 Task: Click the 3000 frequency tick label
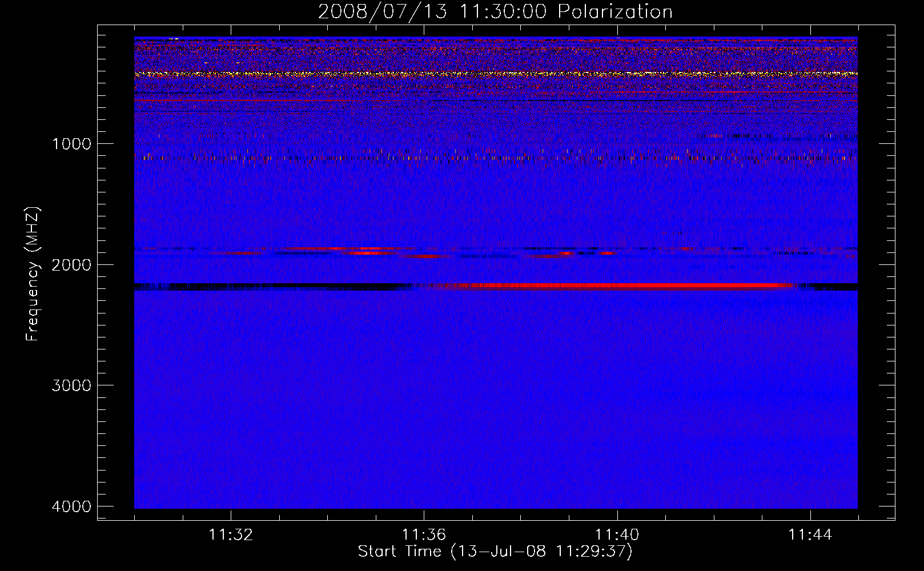click(x=71, y=385)
